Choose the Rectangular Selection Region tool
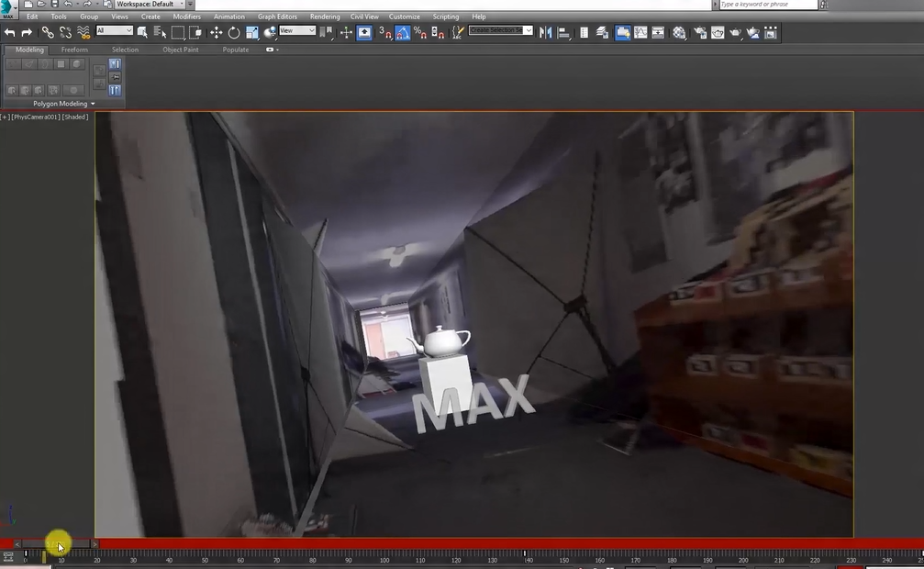 pos(177,32)
